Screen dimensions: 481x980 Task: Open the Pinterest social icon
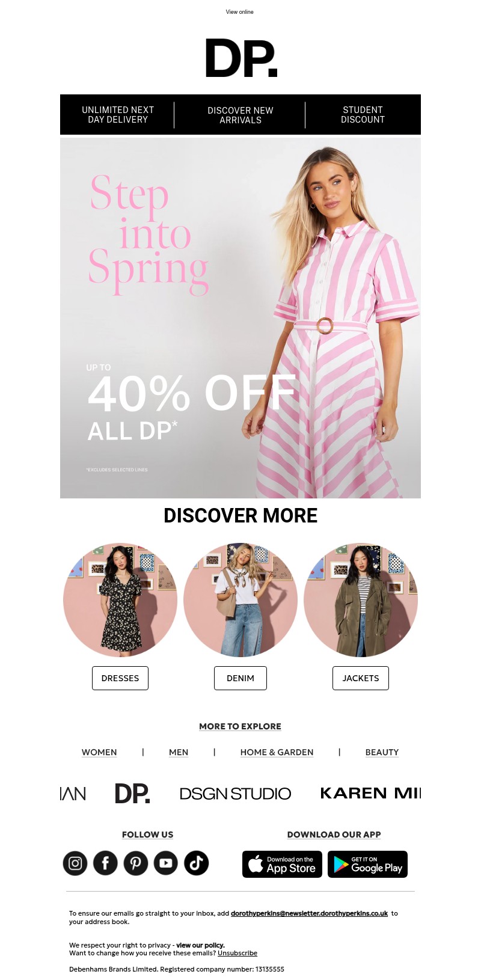pyautogui.click(x=136, y=863)
